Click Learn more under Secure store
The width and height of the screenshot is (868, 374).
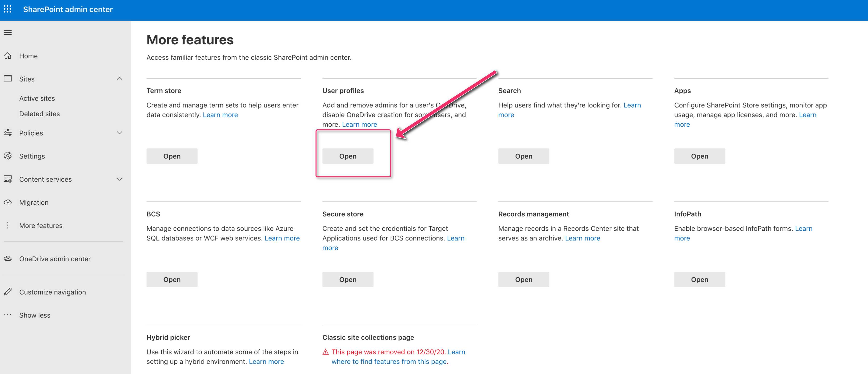click(455, 238)
